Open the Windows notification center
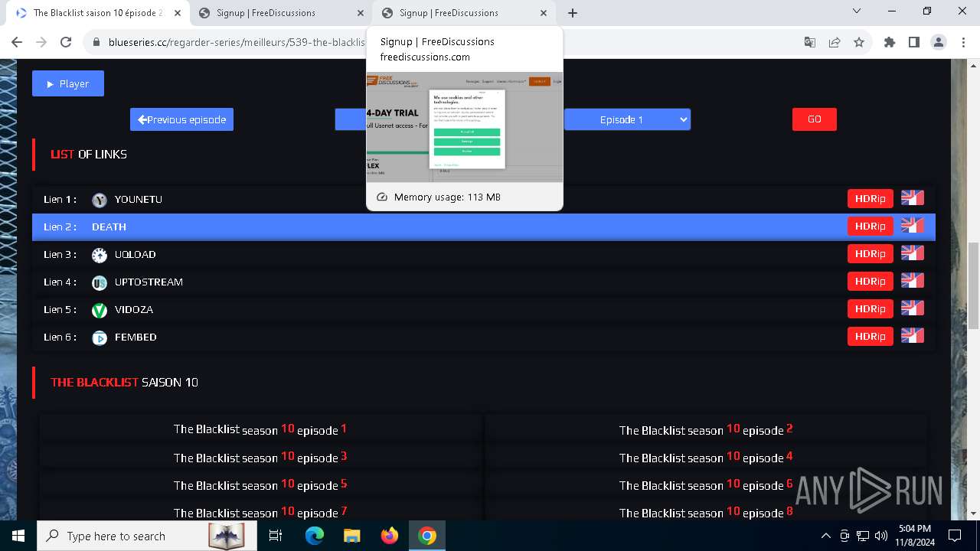 click(955, 536)
